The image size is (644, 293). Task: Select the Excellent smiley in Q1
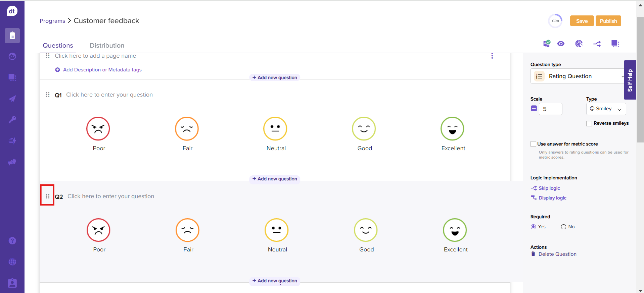452,129
